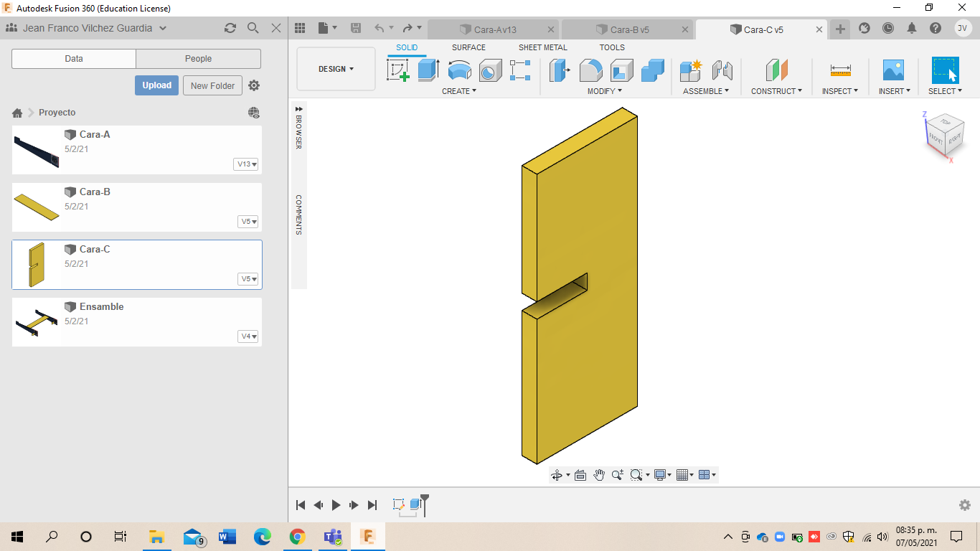The image size is (980, 551).
Task: Expand the INSERT menu
Action: tap(895, 91)
